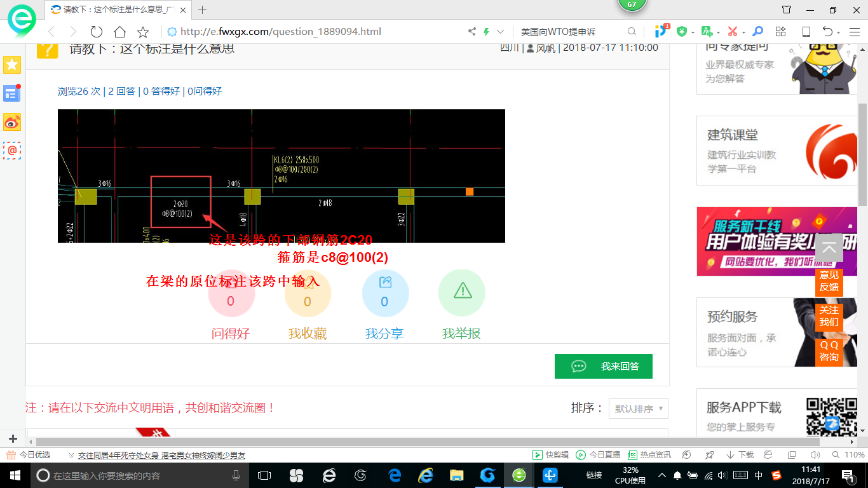Open 今日优选 in status bar
This screenshot has height=488, width=868.
pos(29,455)
